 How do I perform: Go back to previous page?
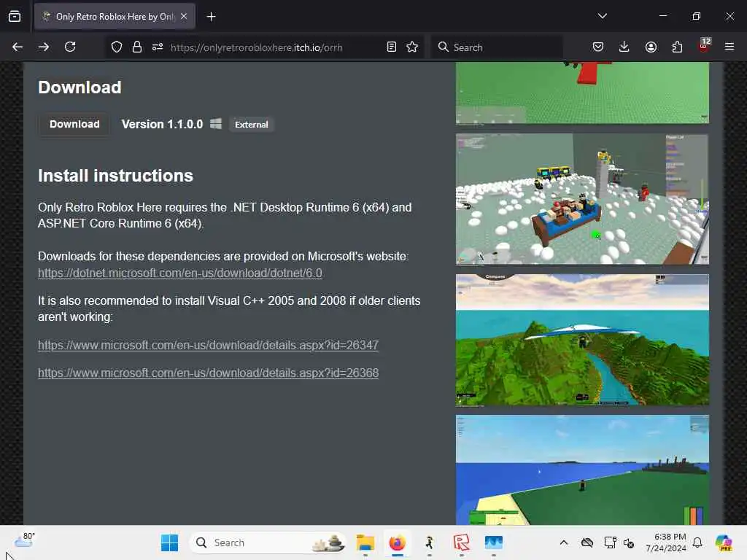pyautogui.click(x=18, y=47)
